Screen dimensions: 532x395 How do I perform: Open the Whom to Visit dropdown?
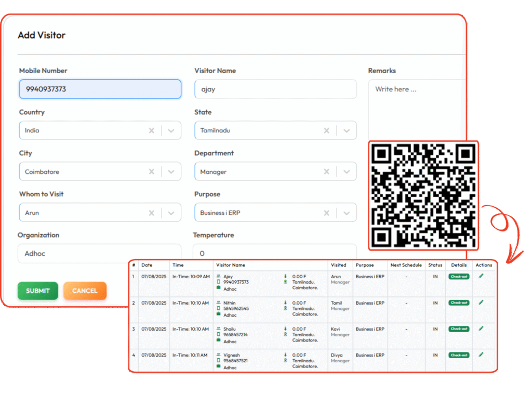click(x=171, y=213)
